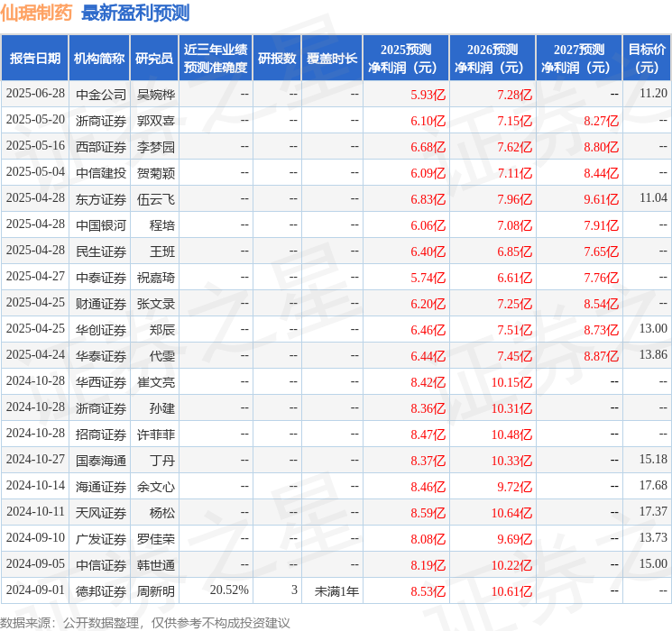Select institution 西部证券
The image size is (672, 631).
(101, 147)
